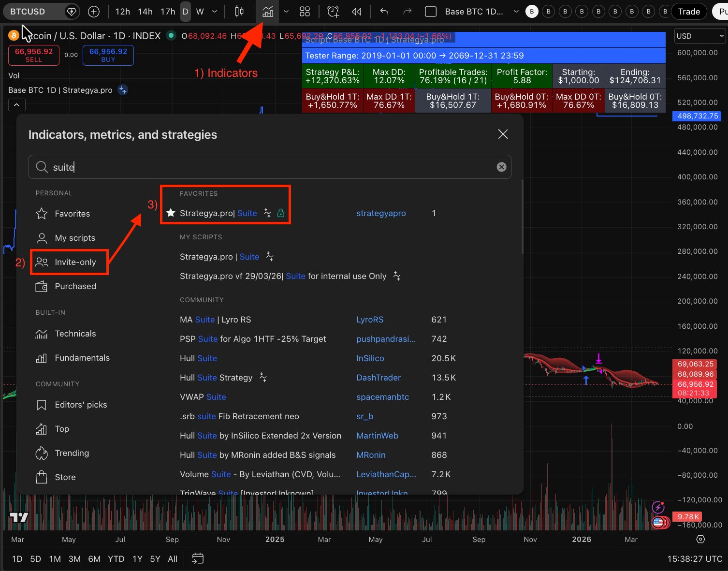Image resolution: width=728 pixels, height=571 pixels.
Task: Start bar replay with rewind icon
Action: 357,12
